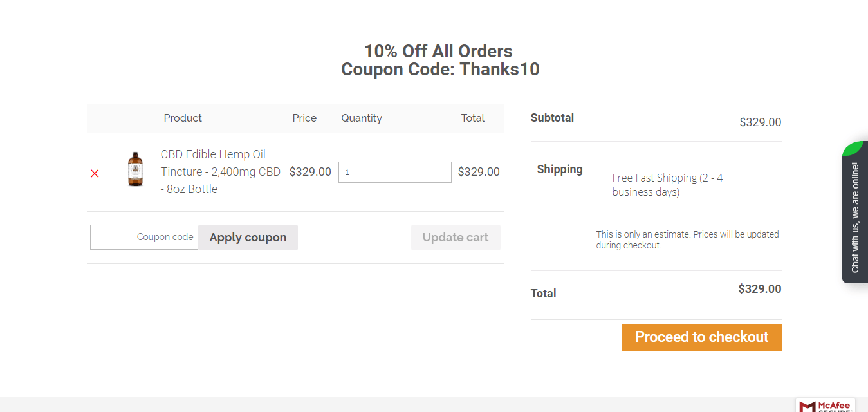Select the Free Fast Shipping option text
The image size is (868, 412).
click(668, 185)
